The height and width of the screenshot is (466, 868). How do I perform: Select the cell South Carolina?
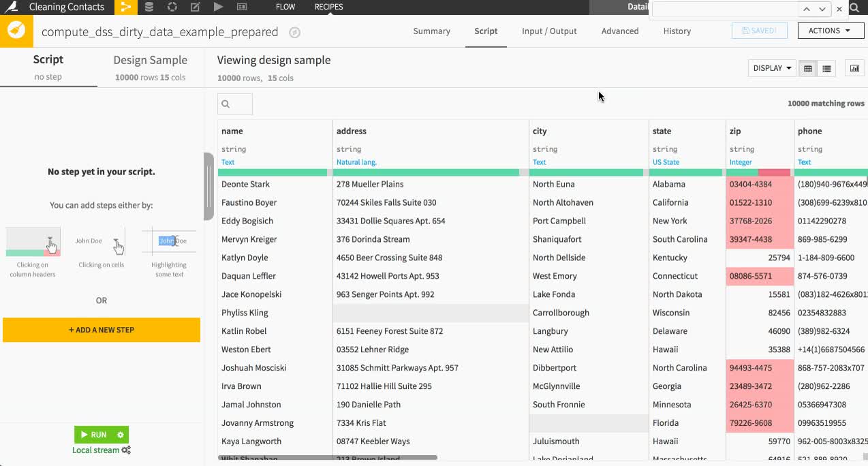pyautogui.click(x=687, y=239)
